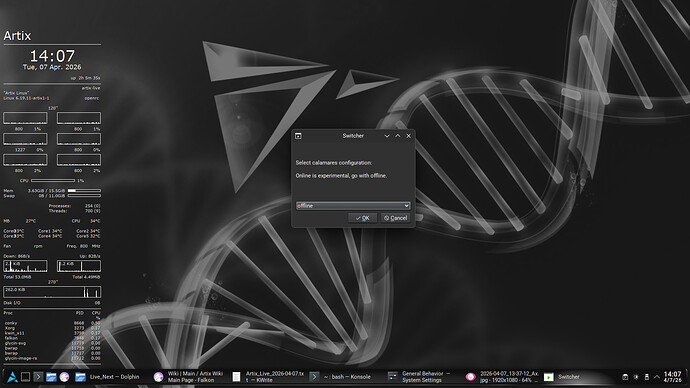Viewport: 690px width, 388px height.
Task: Launch the pinned Konsole terminal shortcut in the panel
Action: [38, 377]
